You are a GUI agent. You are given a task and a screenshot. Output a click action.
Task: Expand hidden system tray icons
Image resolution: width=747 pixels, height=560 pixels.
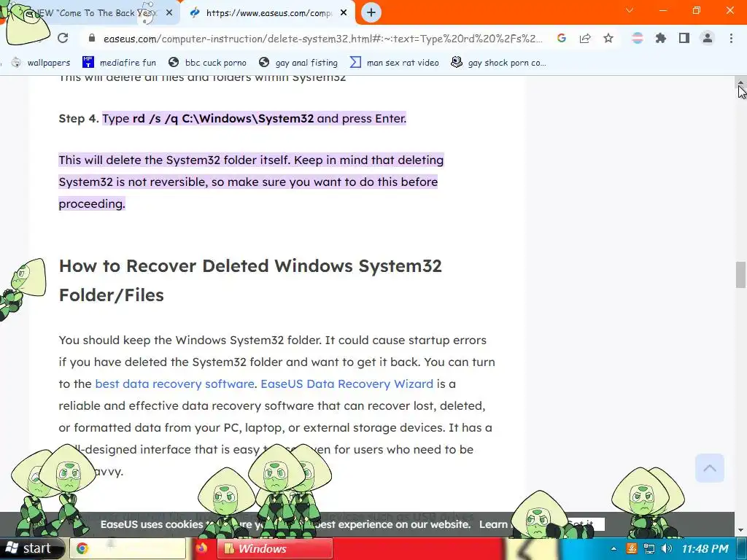coord(613,549)
